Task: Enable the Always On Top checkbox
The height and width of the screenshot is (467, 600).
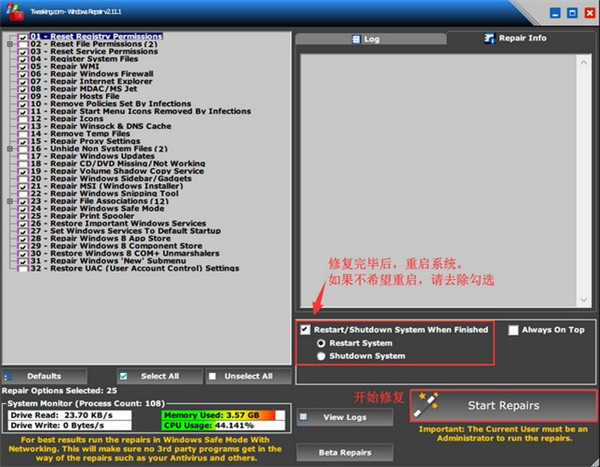Action: (x=513, y=329)
